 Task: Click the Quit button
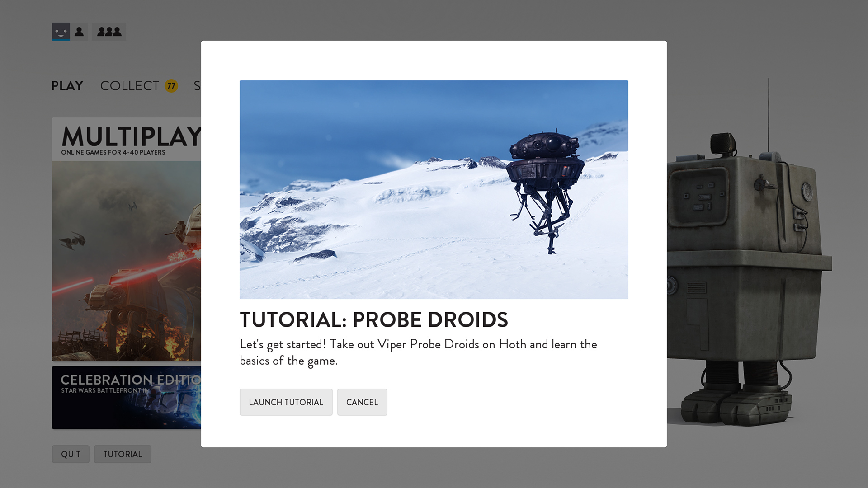(x=71, y=454)
